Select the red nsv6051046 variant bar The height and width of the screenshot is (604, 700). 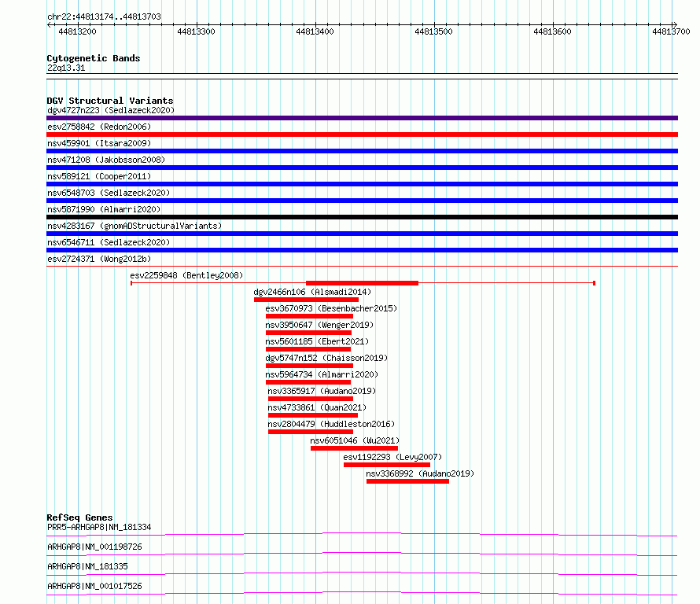tap(354, 448)
